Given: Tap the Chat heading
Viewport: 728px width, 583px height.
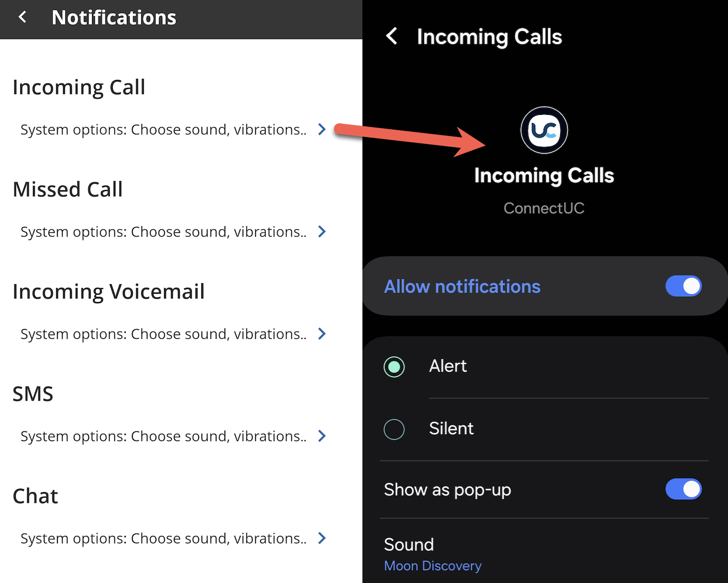Looking at the screenshot, I should 35,496.
